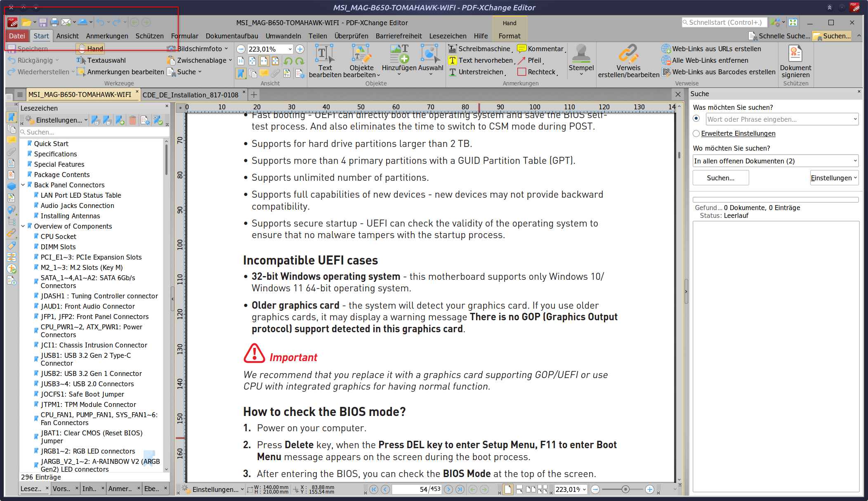
Task: Rotate view counter-clockwise with green arrow
Action: (x=288, y=61)
